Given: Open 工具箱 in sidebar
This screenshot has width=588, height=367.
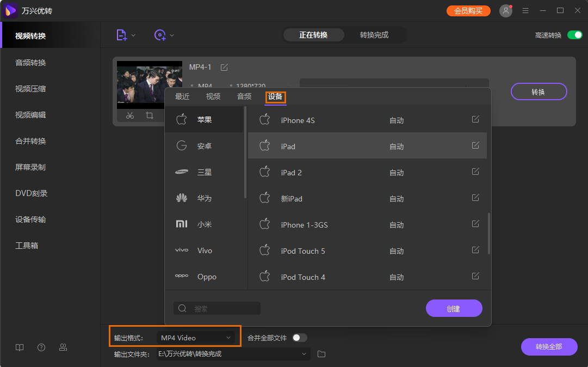Looking at the screenshot, I should pyautogui.click(x=27, y=246).
